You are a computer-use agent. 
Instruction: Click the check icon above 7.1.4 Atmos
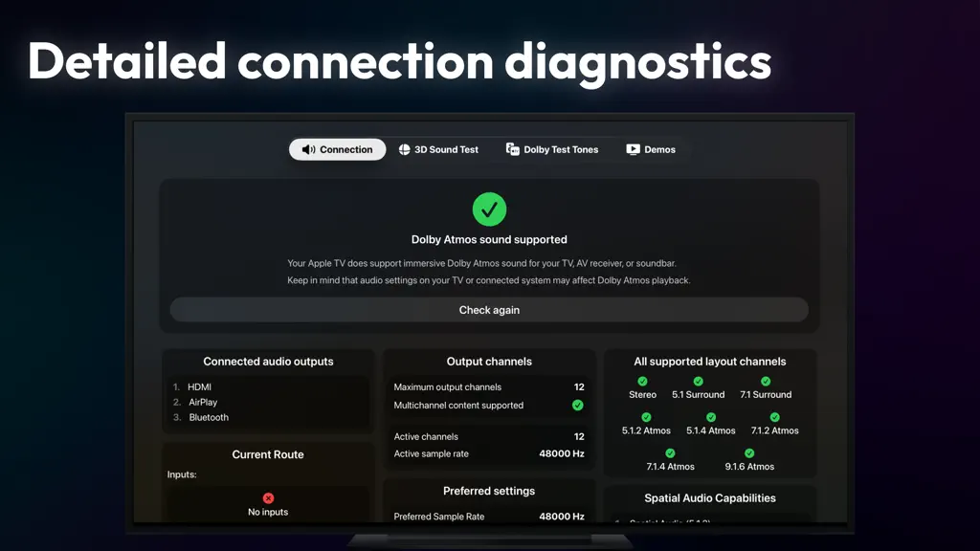[670, 452]
